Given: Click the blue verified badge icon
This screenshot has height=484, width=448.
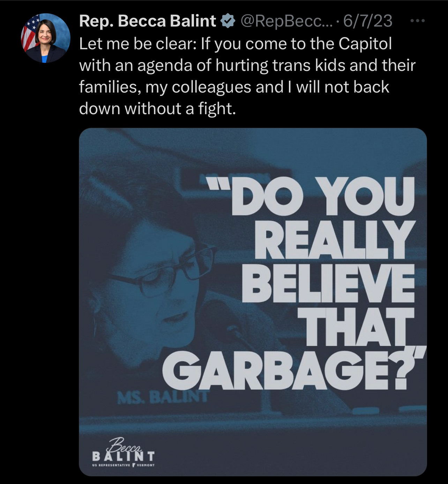Looking at the screenshot, I should [x=227, y=22].
